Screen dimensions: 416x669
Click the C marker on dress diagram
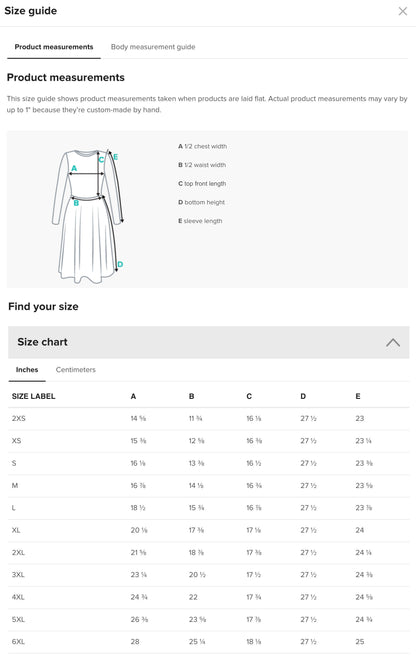click(x=101, y=160)
